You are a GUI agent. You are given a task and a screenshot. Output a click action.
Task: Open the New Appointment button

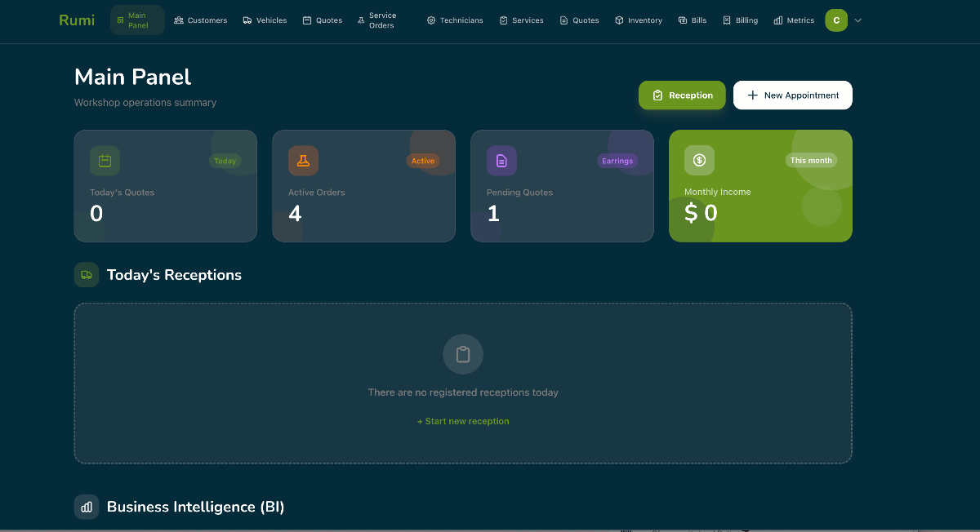pos(792,95)
